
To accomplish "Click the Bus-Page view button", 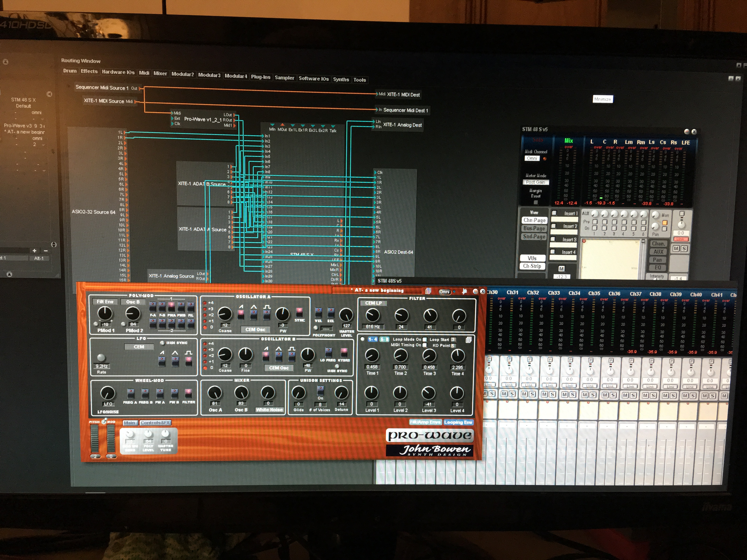I will click(534, 229).
